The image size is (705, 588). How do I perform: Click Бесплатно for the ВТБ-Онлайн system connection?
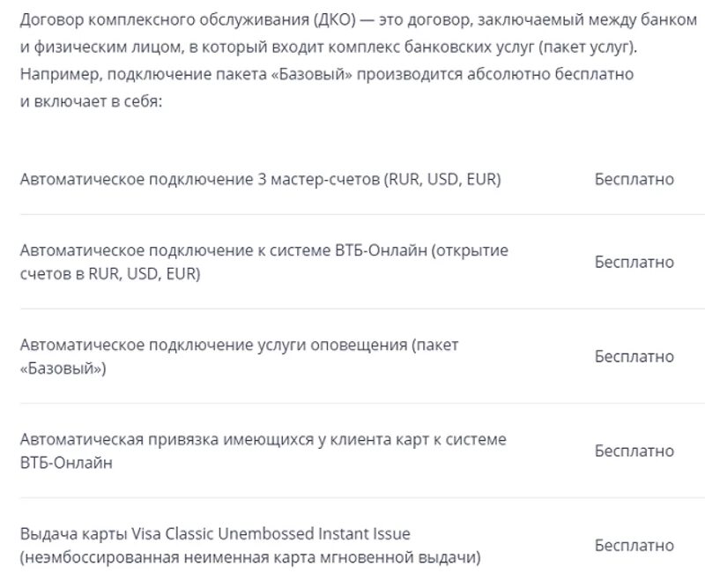[634, 263]
